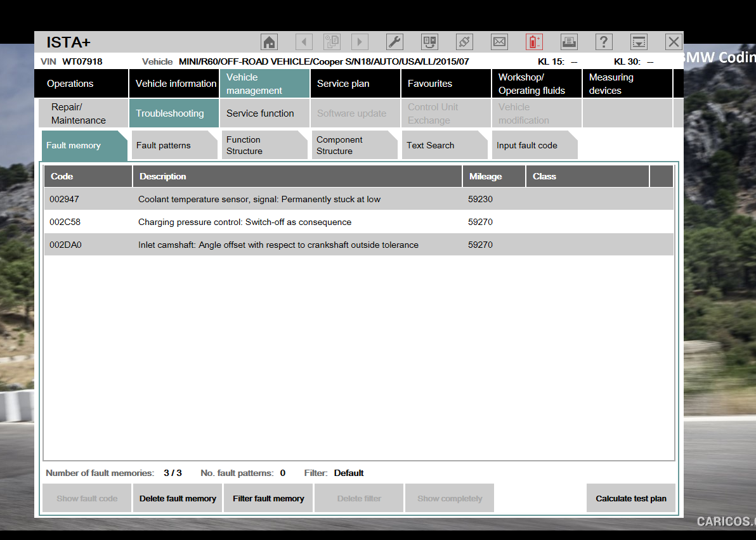Screen dimensions: 756x540
Task: Click the home icon in ISTA+ toolbar
Action: pyautogui.click(x=270, y=42)
